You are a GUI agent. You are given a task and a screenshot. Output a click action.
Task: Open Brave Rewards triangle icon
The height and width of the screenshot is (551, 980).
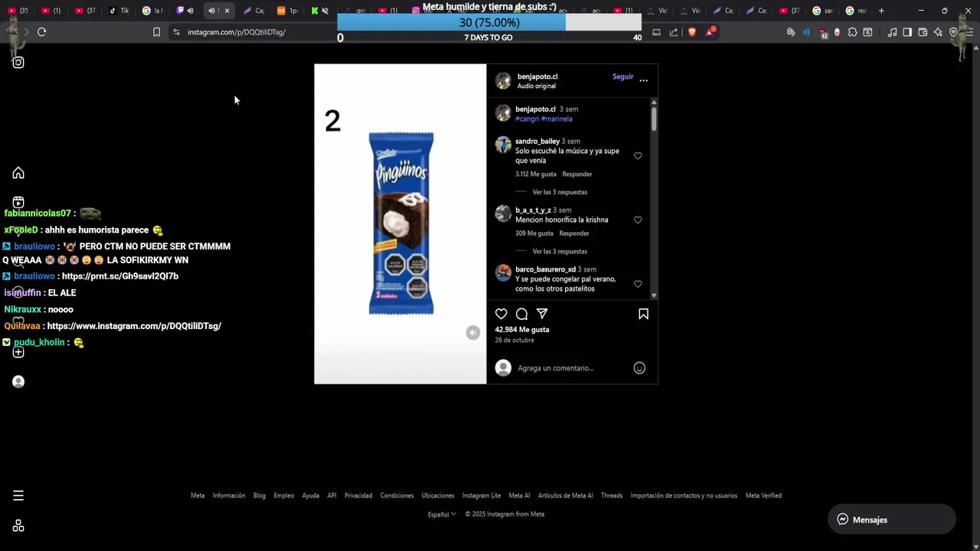coord(710,32)
